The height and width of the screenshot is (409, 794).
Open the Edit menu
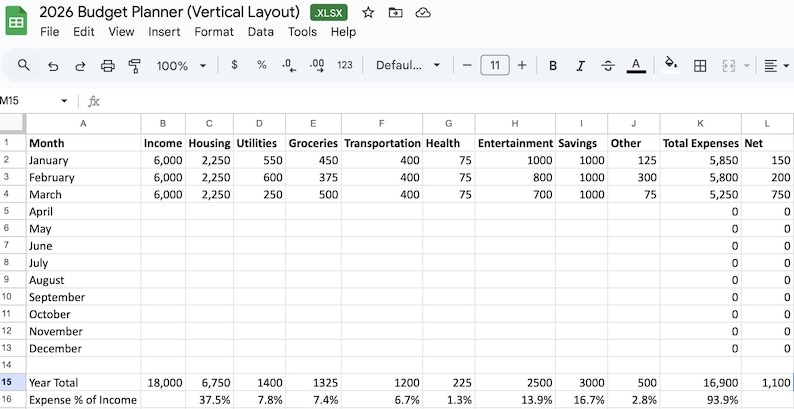tap(84, 32)
